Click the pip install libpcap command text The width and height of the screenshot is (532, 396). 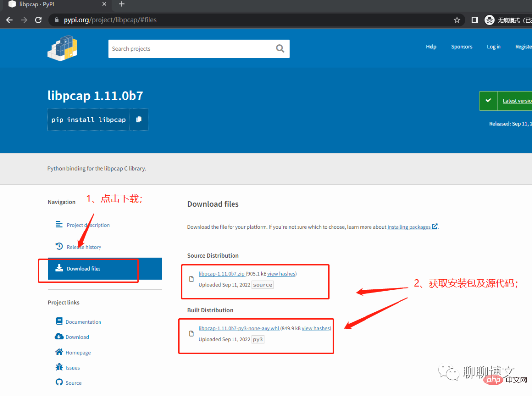point(88,120)
